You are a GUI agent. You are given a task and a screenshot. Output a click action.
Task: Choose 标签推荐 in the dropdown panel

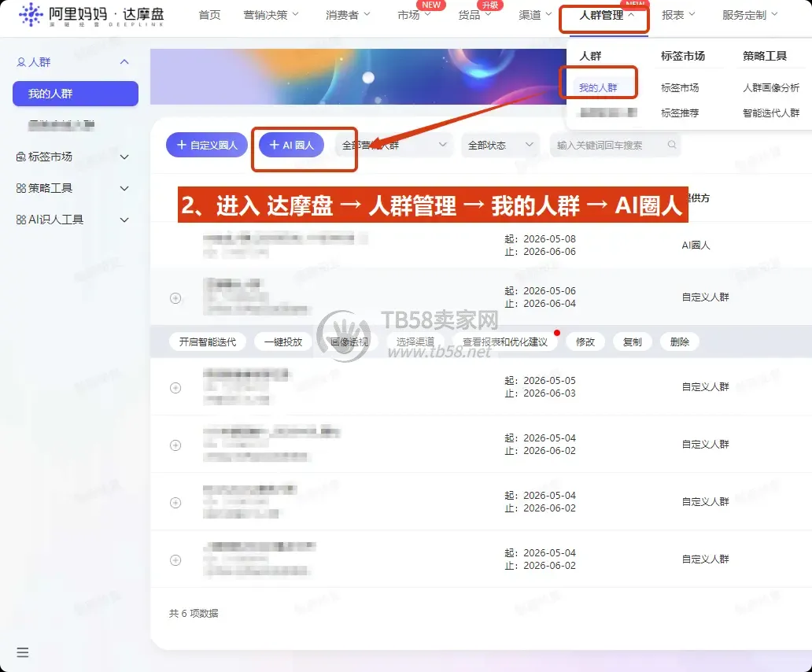coord(680,113)
